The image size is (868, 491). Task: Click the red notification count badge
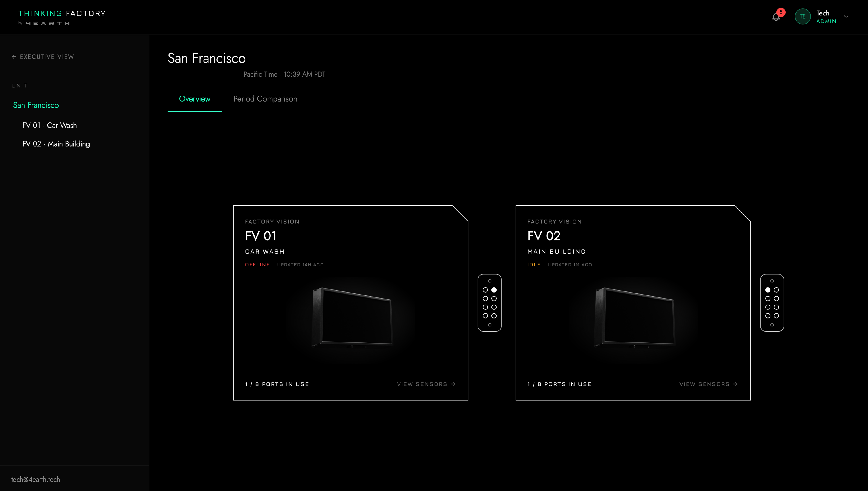click(x=780, y=12)
